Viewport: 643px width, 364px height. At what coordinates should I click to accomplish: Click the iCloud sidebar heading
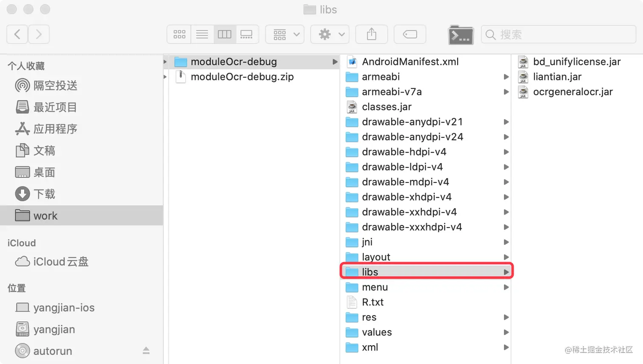click(x=22, y=243)
